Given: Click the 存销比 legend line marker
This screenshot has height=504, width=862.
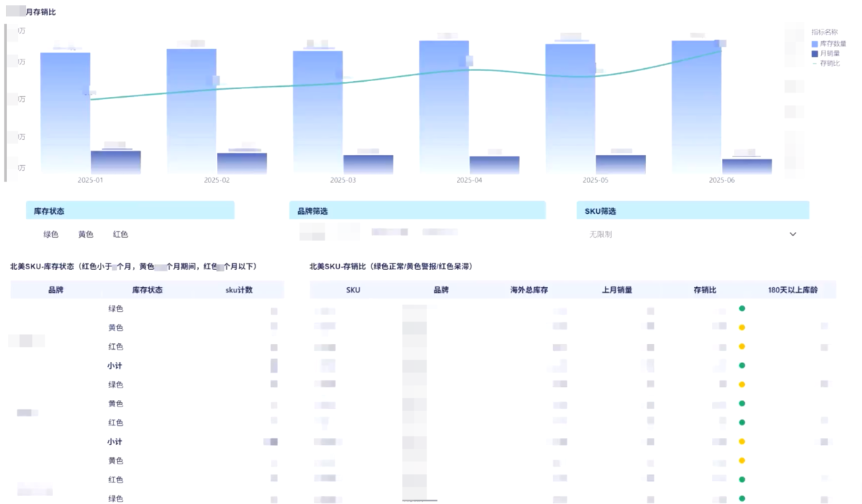Looking at the screenshot, I should tap(815, 63).
